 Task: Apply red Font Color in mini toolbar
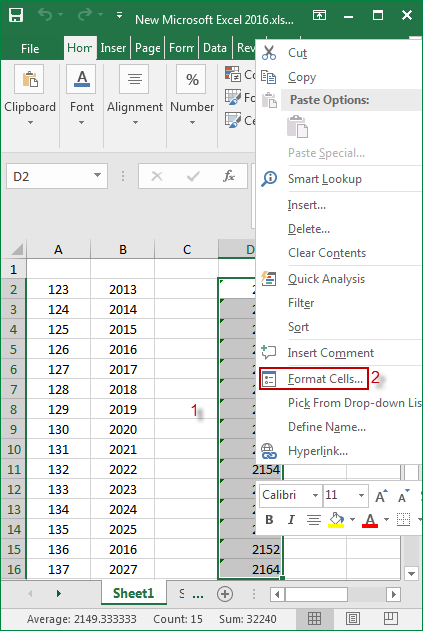pyautogui.click(x=370, y=520)
